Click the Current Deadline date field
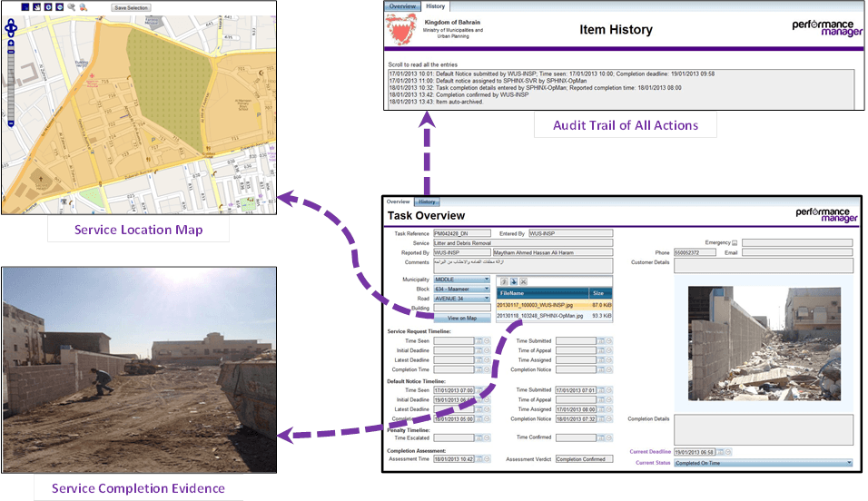The image size is (868, 501). click(x=695, y=452)
